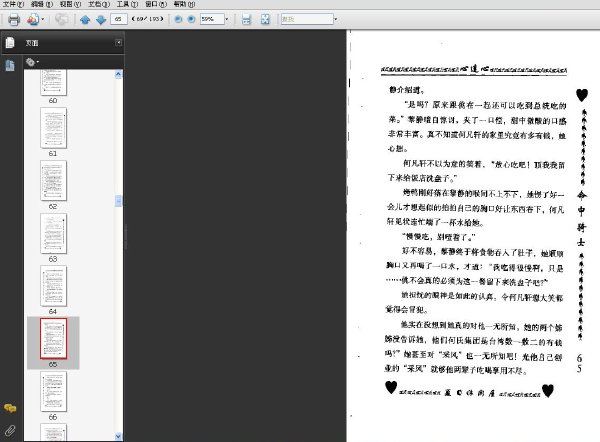600x442 pixels.
Task: Open the 工具 (Tools) menu
Action: click(x=127, y=4)
